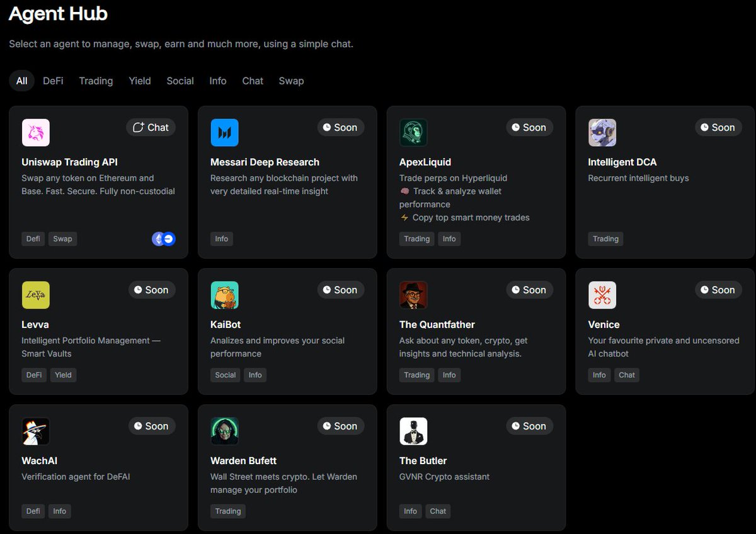The width and height of the screenshot is (756, 534).
Task: Click the Soon badge on KaiBot card
Action: [x=340, y=290]
